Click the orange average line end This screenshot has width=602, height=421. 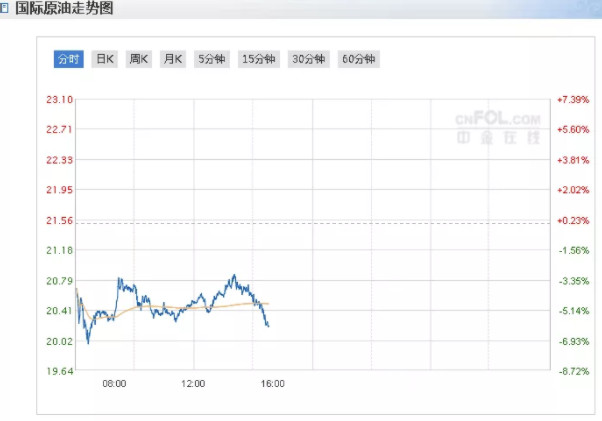(268, 304)
